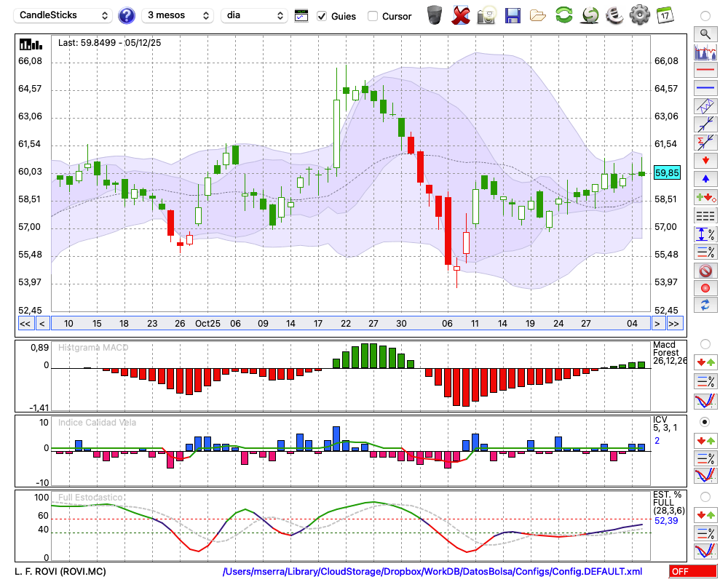Screen dimensions: 728x582
Task: Open the calendar date icon
Action: coord(664,15)
